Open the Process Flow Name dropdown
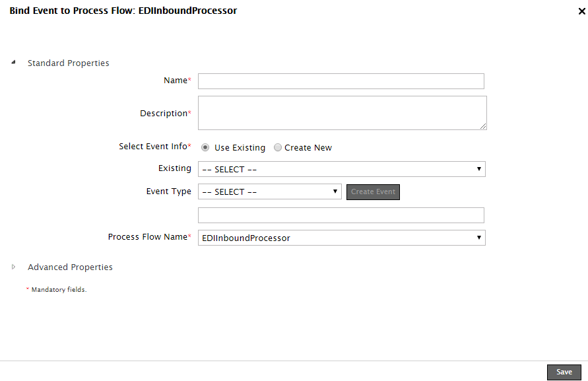This screenshot has width=588, height=381. point(341,238)
